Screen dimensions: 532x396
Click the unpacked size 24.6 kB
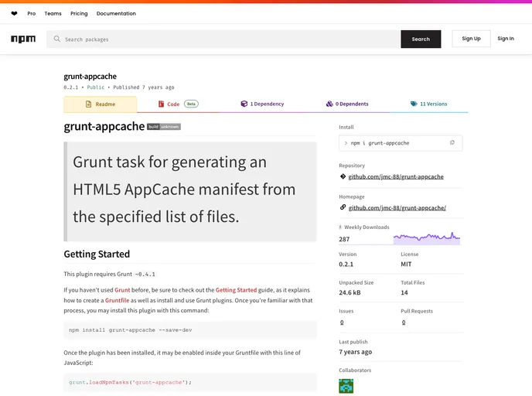350,292
